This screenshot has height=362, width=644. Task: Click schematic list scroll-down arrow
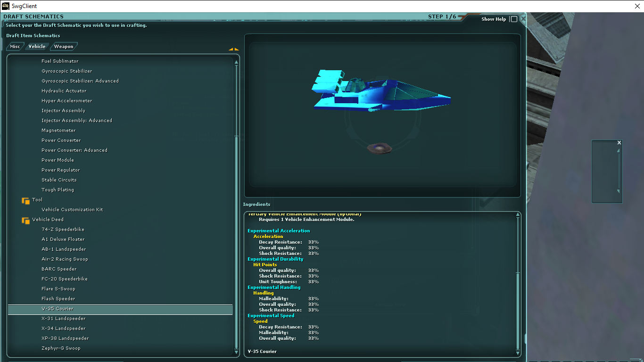point(237,352)
